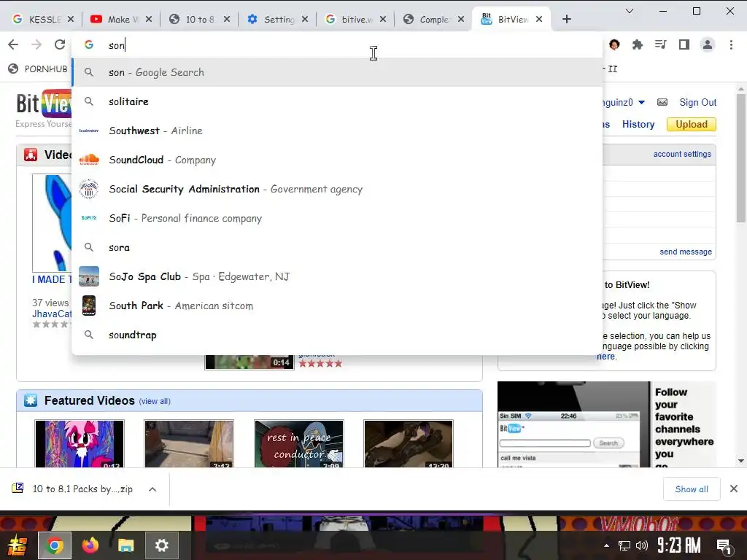Click the red Videos section icon
The image size is (747, 560).
click(x=31, y=155)
